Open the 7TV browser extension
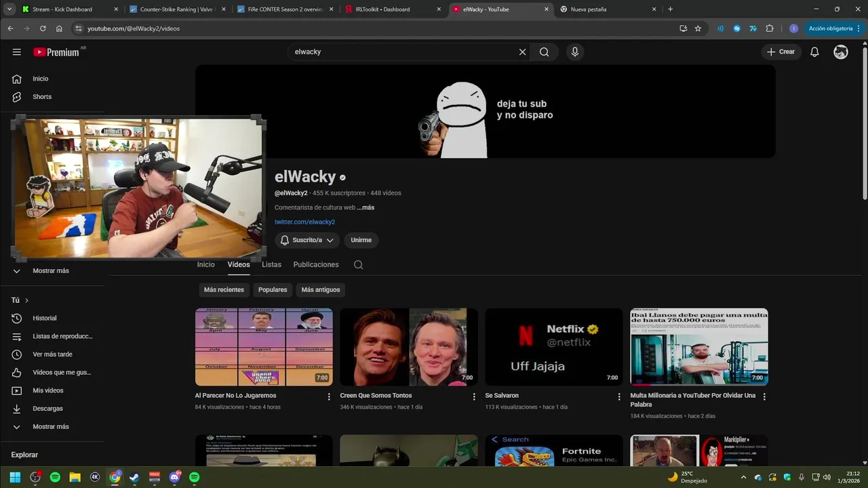 [753, 28]
